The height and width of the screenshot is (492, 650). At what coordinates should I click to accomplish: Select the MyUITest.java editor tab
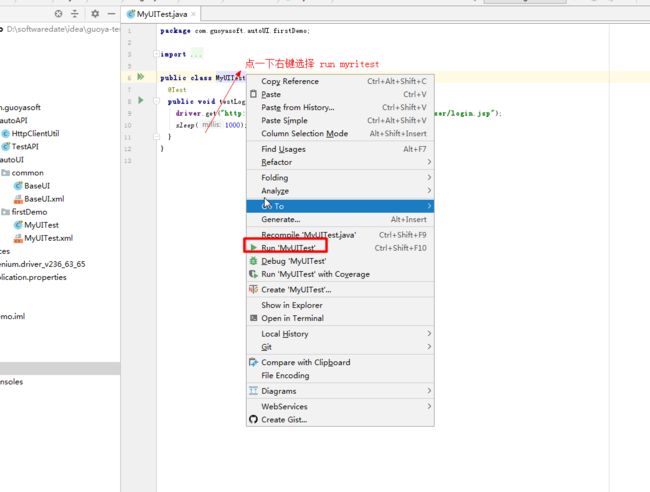pos(161,14)
